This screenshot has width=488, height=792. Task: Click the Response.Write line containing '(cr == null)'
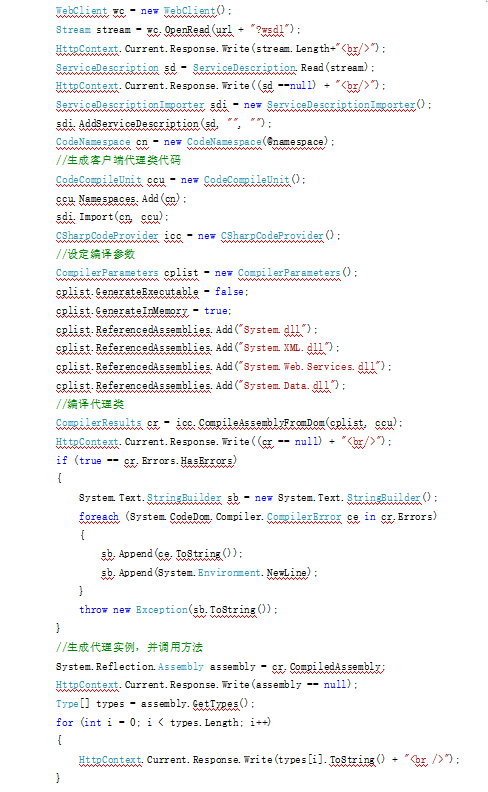[x=224, y=441]
